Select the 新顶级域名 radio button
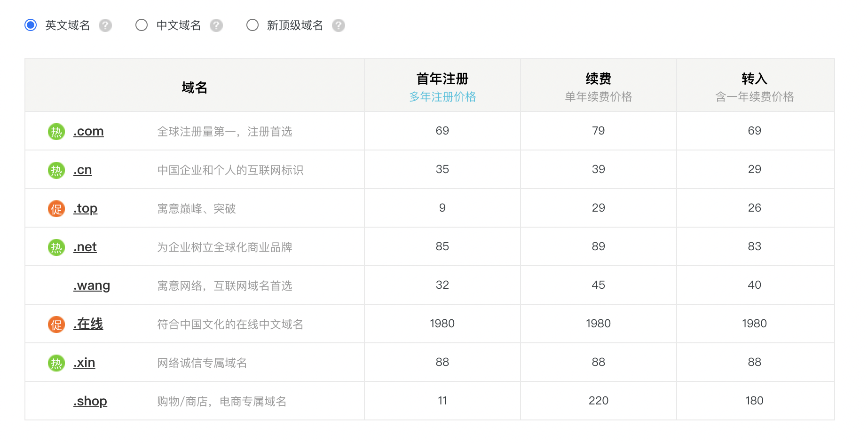This screenshot has height=443, width=868. point(253,25)
